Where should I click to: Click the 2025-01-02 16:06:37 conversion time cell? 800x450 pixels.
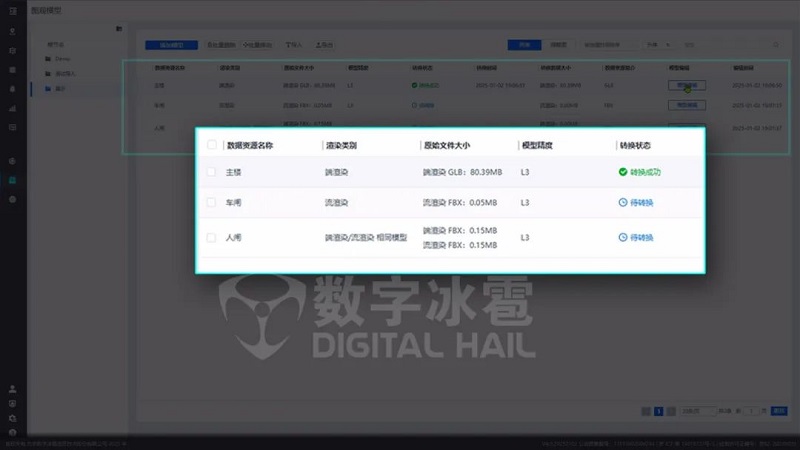[x=500, y=85]
